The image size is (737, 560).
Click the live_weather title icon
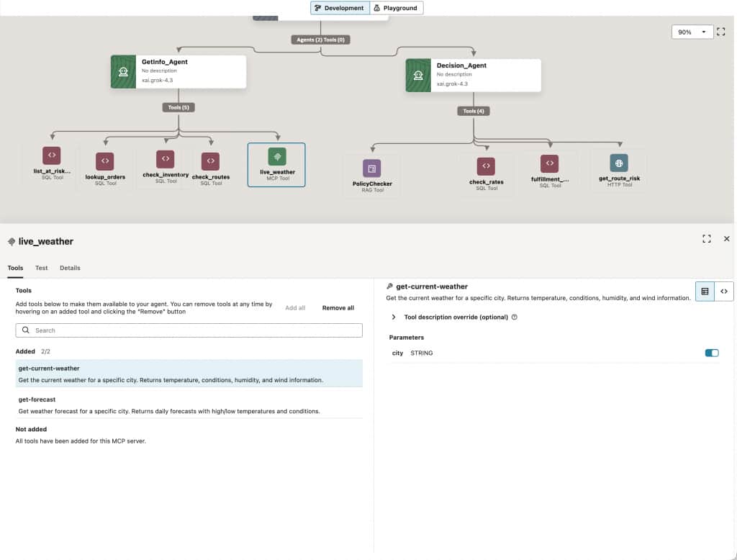tap(12, 242)
